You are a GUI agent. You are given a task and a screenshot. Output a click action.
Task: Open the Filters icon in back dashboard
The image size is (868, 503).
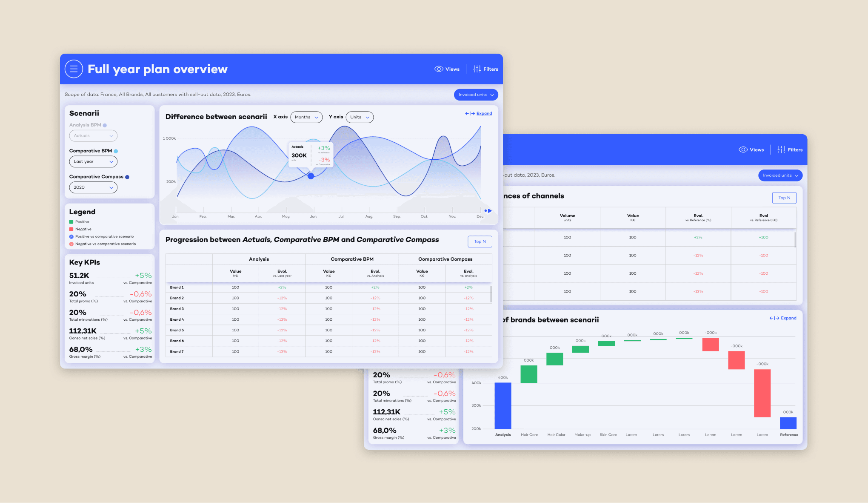tap(781, 149)
